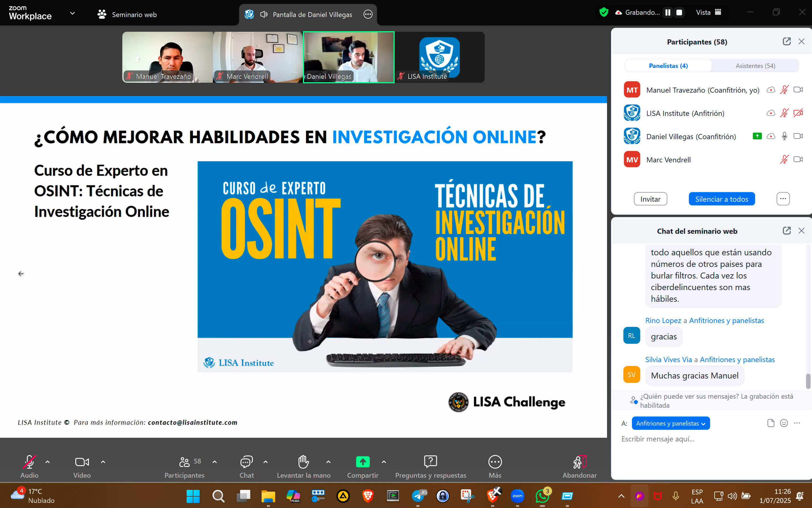Toggle Daniel Villegas camera icon in list
Screen dimensions: 812x508
pos(798,136)
